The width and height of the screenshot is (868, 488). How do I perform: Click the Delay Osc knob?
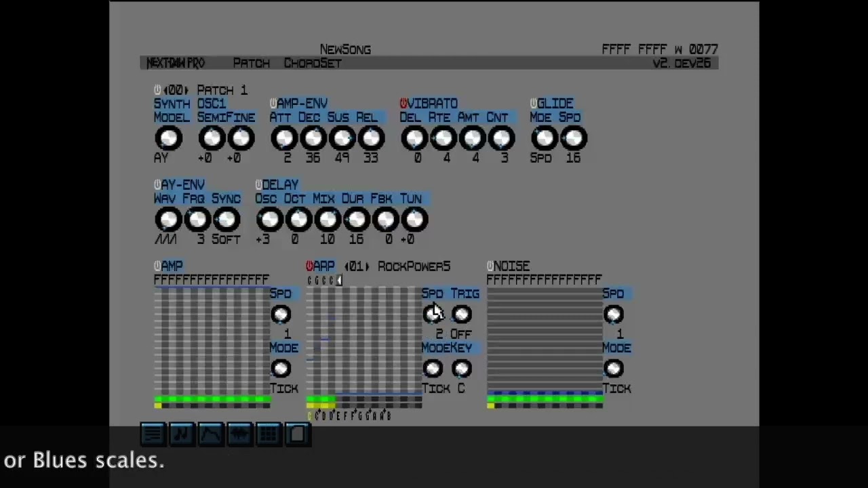pos(270,220)
